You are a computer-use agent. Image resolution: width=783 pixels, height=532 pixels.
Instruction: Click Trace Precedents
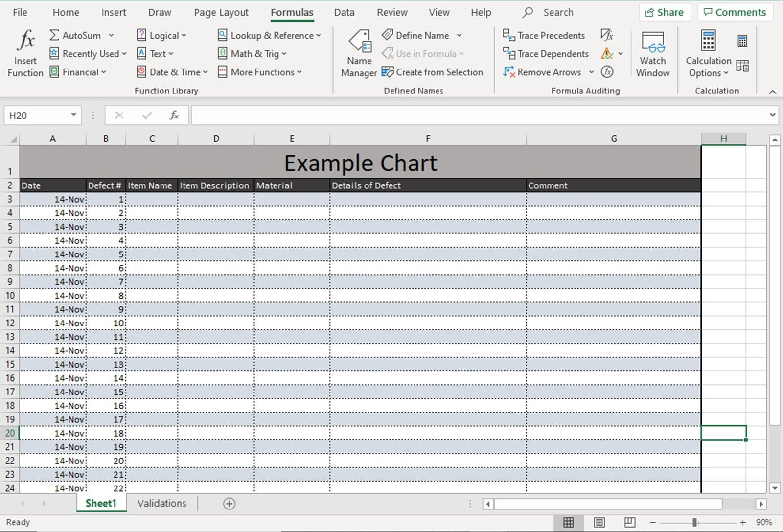pyautogui.click(x=544, y=35)
